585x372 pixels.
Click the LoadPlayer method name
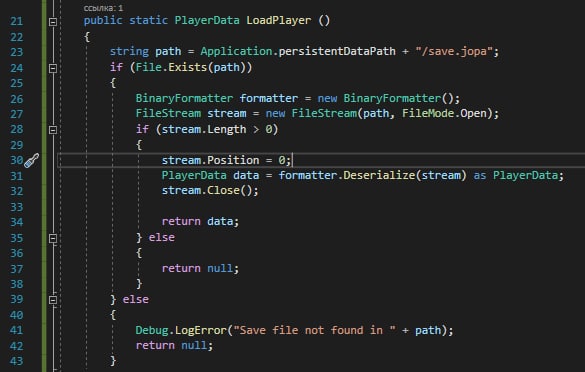tap(278, 20)
